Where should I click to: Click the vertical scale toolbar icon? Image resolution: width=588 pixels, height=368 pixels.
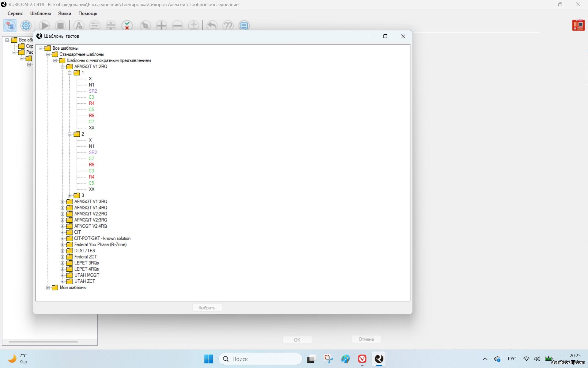[111, 25]
